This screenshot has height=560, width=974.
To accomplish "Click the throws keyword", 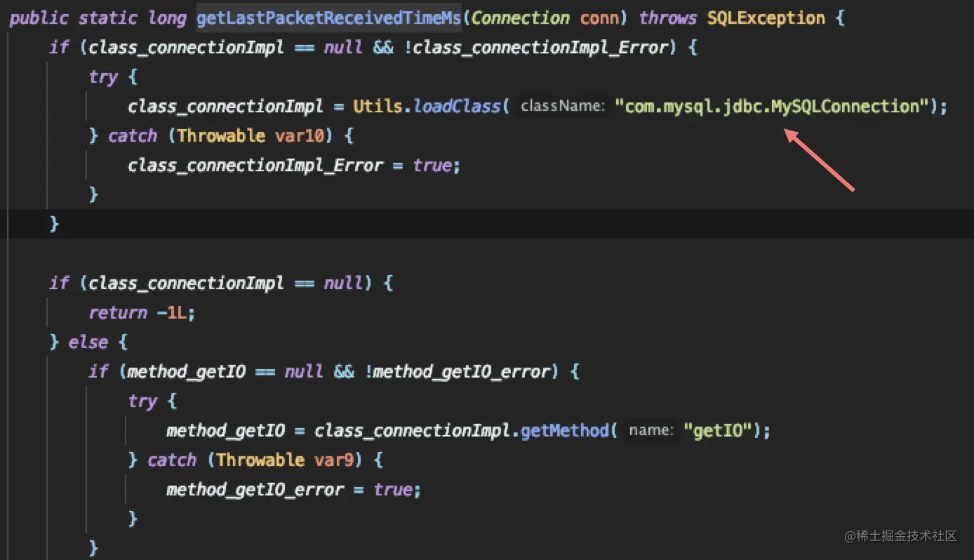I will pyautogui.click(x=667, y=18).
